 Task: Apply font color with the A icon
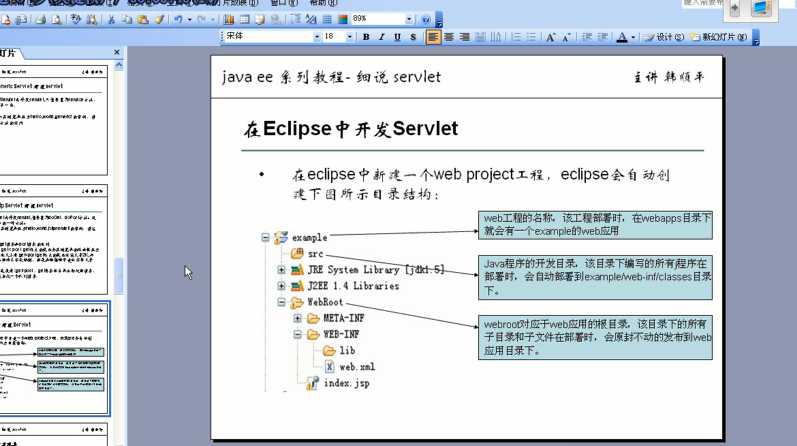[622, 37]
